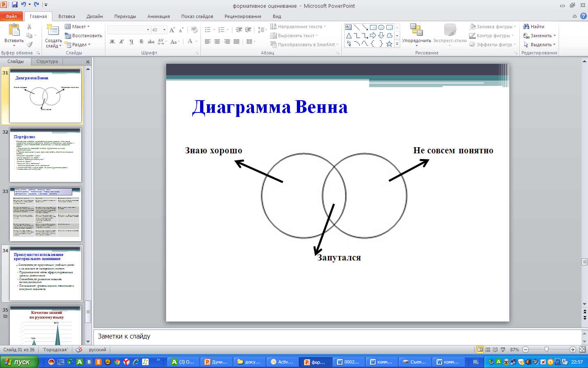Switch to the Структура outline tab
Image resolution: width=588 pixels, height=368 pixels.
click(x=47, y=61)
